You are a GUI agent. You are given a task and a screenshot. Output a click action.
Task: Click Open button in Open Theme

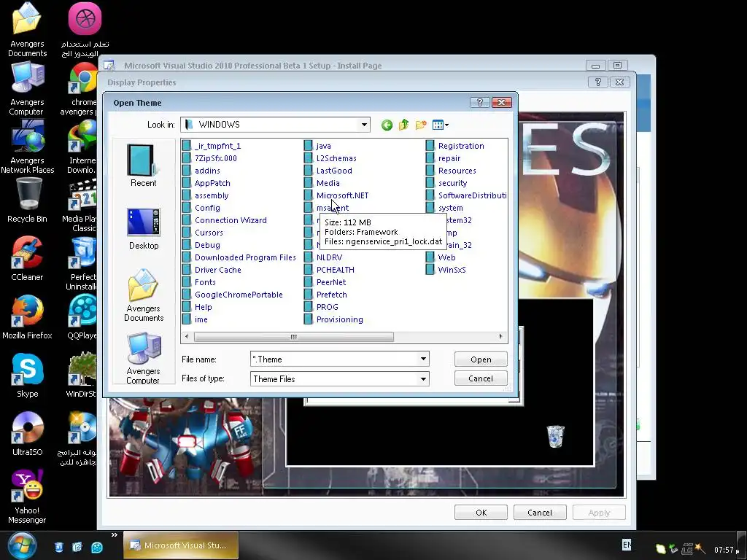pyautogui.click(x=481, y=359)
